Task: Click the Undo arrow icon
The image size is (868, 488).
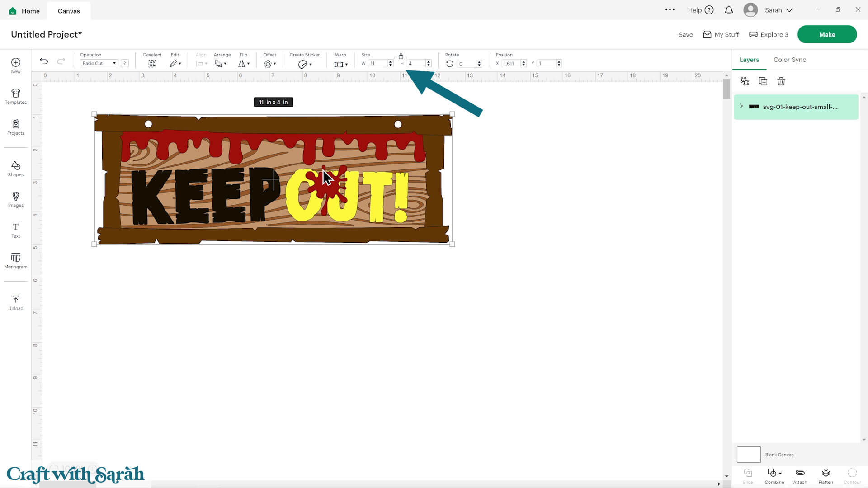Action: [x=44, y=61]
